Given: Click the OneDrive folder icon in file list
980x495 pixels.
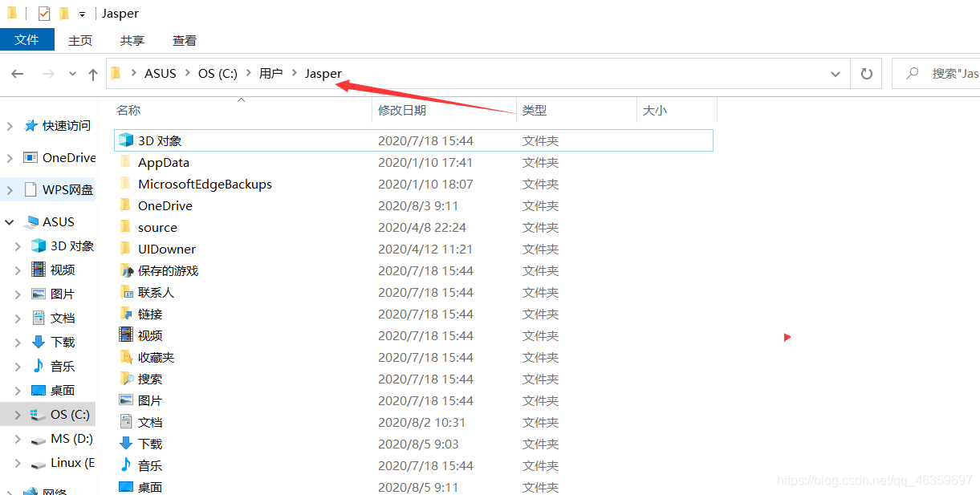Looking at the screenshot, I should (x=125, y=205).
